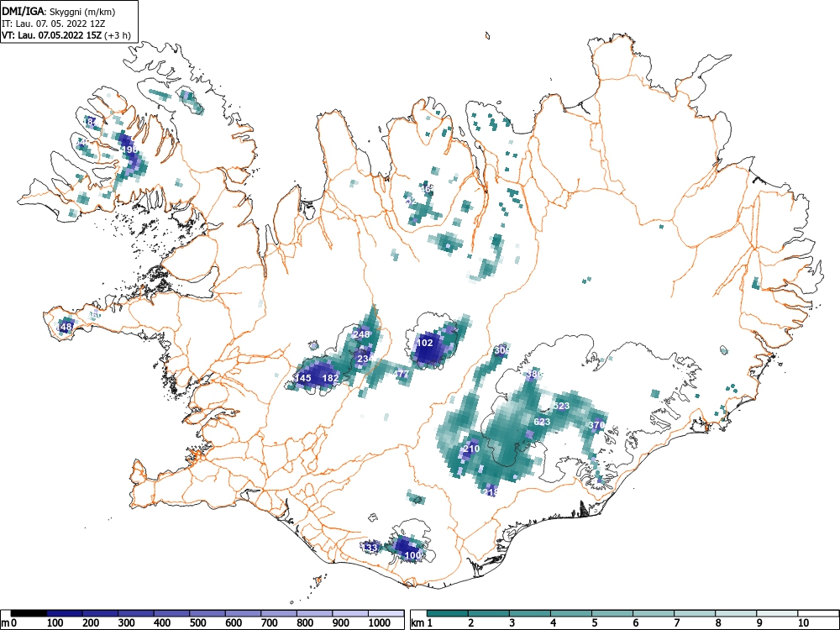The width and height of the screenshot is (840, 630).
Task: Click the 102 value on the central glacier
Action: [x=424, y=343]
